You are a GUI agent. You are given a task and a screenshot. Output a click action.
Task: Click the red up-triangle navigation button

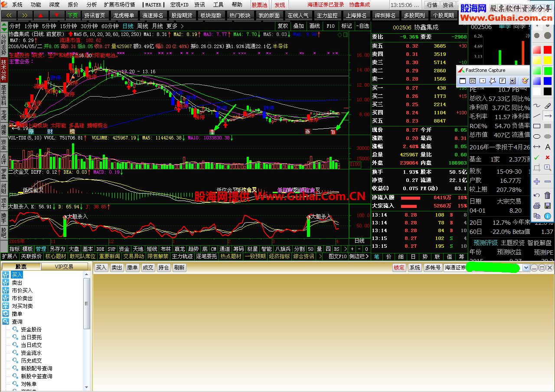tap(40, 15)
